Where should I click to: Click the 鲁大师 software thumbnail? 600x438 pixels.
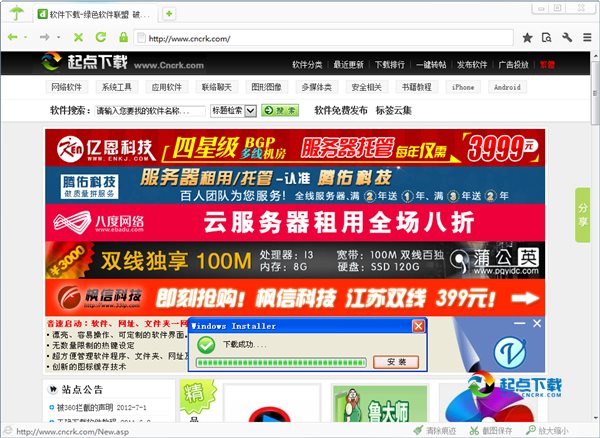(x=380, y=404)
